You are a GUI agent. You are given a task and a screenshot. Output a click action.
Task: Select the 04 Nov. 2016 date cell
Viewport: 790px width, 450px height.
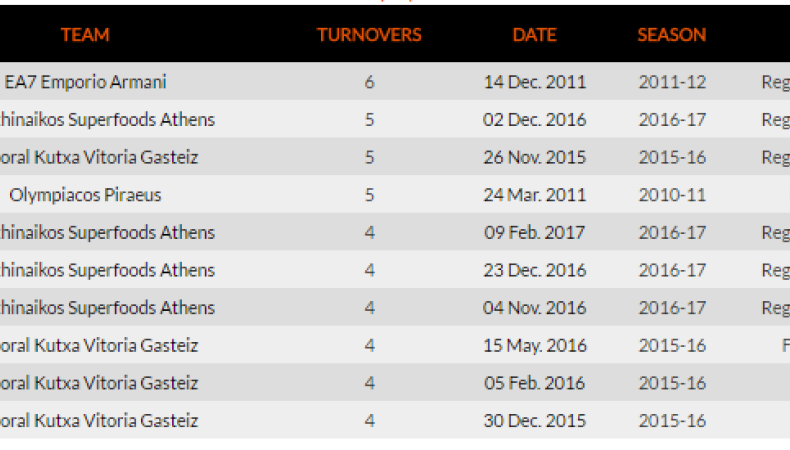pyautogui.click(x=534, y=308)
